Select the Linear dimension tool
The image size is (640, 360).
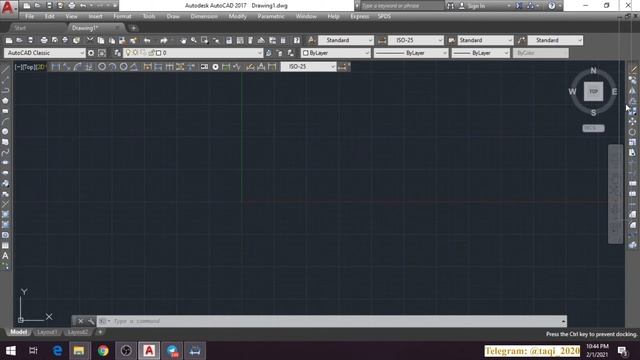56,67
